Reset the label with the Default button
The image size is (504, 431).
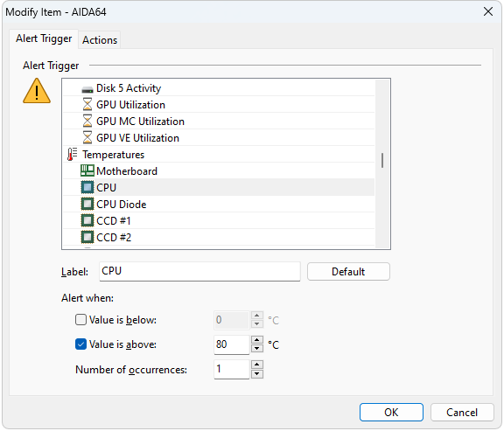click(x=348, y=272)
